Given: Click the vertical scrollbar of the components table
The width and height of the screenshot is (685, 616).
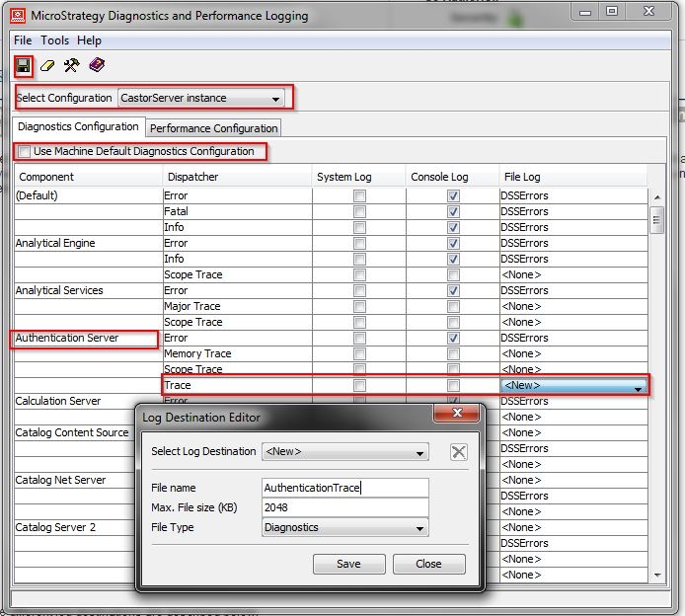Looking at the screenshot, I should pos(656,395).
